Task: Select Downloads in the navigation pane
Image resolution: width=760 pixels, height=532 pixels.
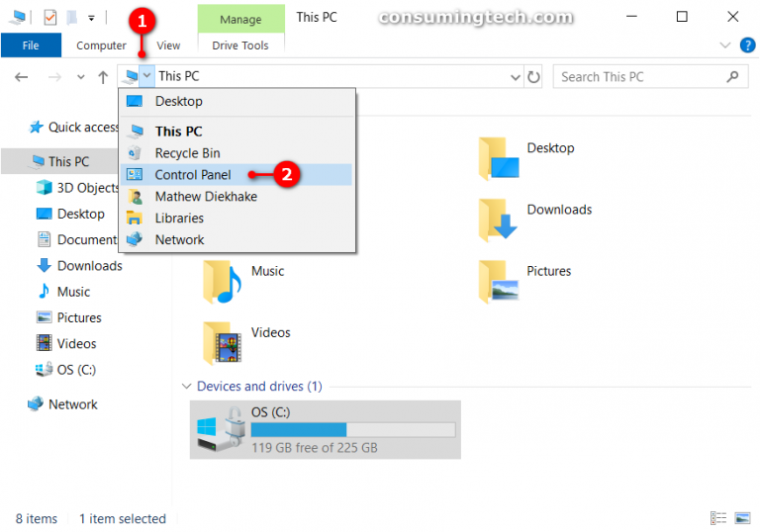Action: [79, 266]
